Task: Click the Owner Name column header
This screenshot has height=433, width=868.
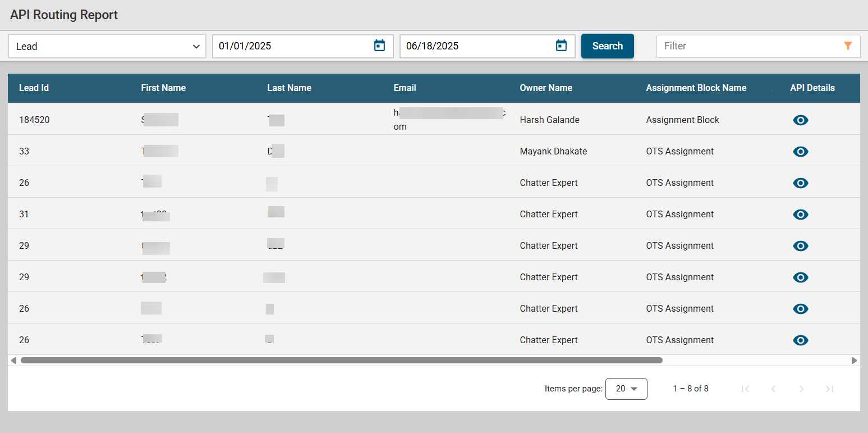Action: click(x=546, y=88)
